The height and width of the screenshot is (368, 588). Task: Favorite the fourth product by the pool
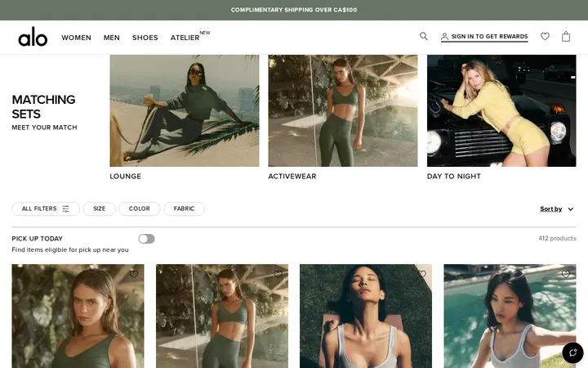point(566,274)
